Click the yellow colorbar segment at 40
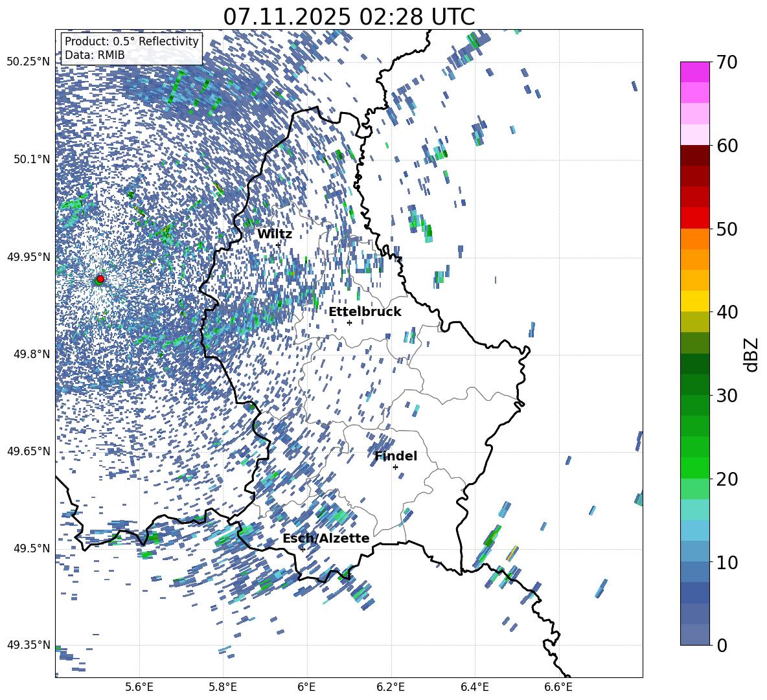The width and height of the screenshot is (767, 700). coord(694,302)
